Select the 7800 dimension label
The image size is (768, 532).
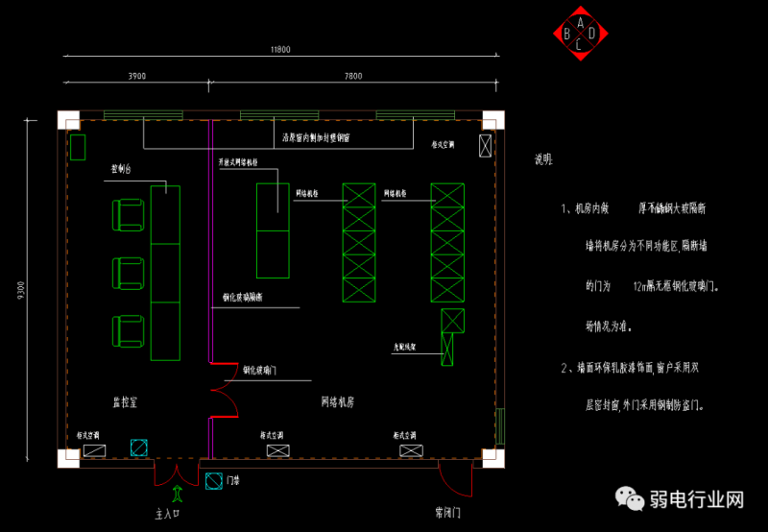(x=352, y=76)
